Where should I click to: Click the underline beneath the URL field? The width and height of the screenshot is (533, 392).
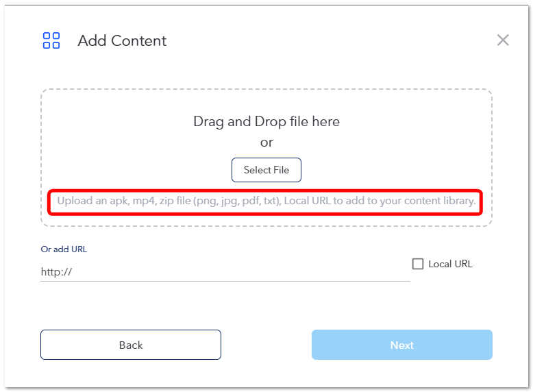[225, 281]
